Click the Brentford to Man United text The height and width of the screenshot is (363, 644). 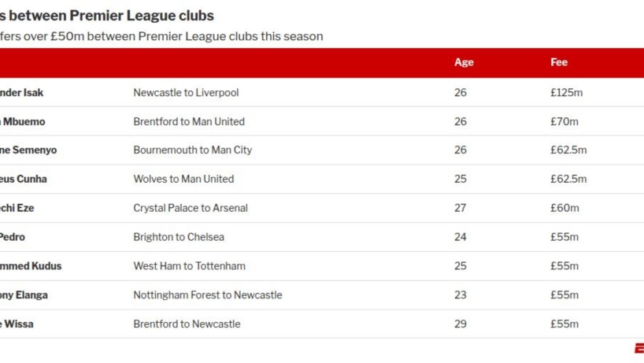[189, 122]
